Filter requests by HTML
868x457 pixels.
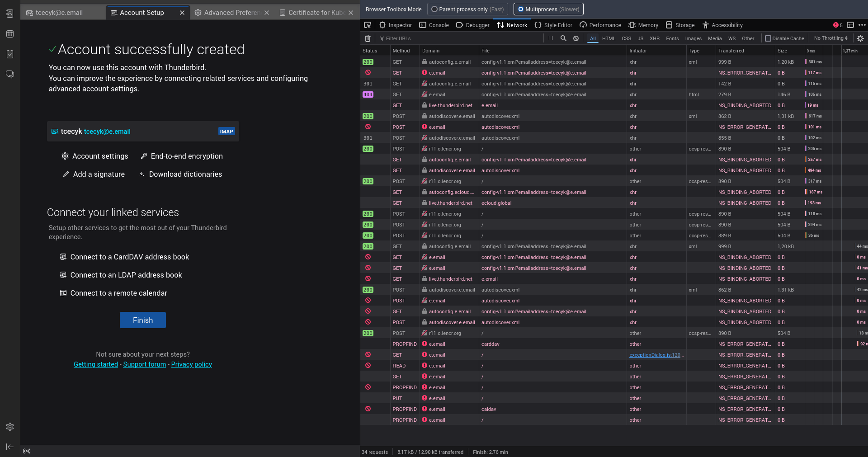coord(609,38)
